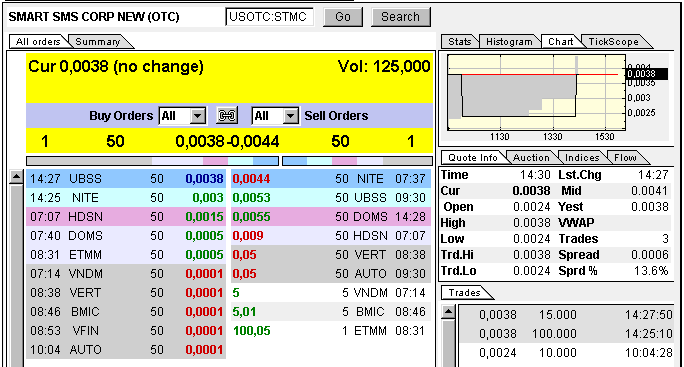The image size is (684, 367).
Task: Click the Search button
Action: 400,17
